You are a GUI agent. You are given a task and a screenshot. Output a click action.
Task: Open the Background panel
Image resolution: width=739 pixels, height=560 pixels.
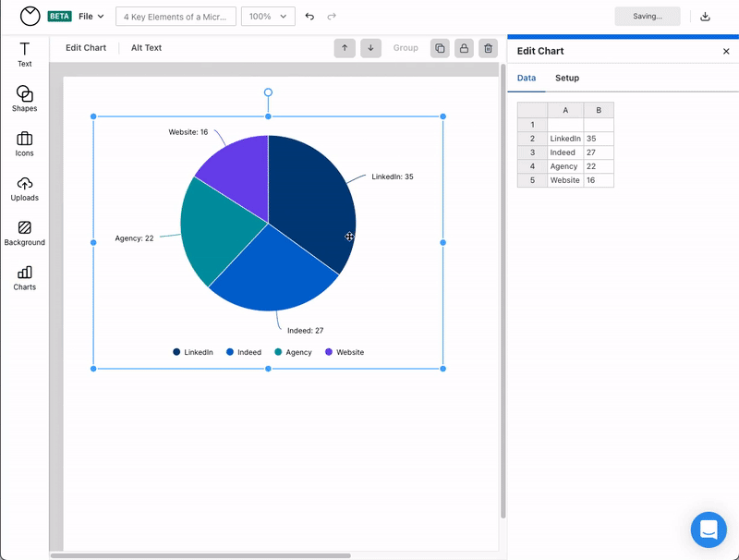pyautogui.click(x=24, y=234)
